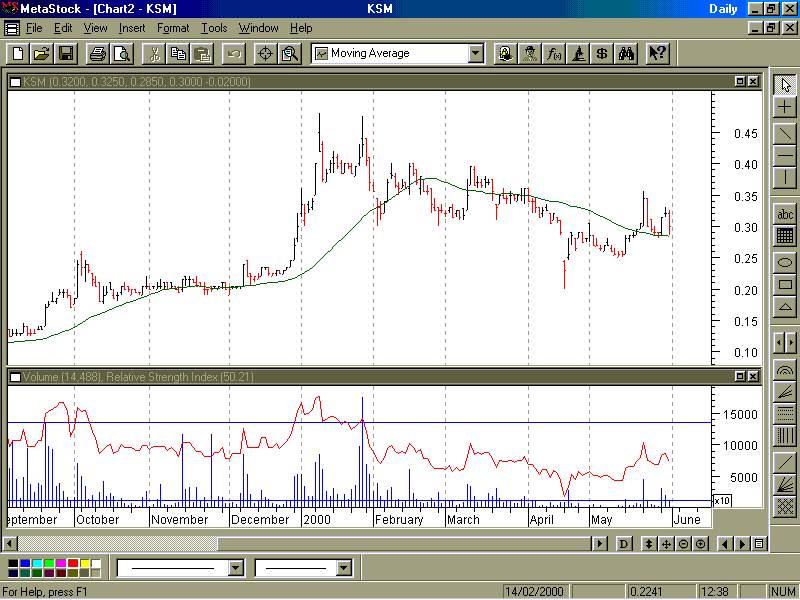Zoom in with the plus magnifier button
This screenshot has height=600, width=800.
click(x=701, y=544)
